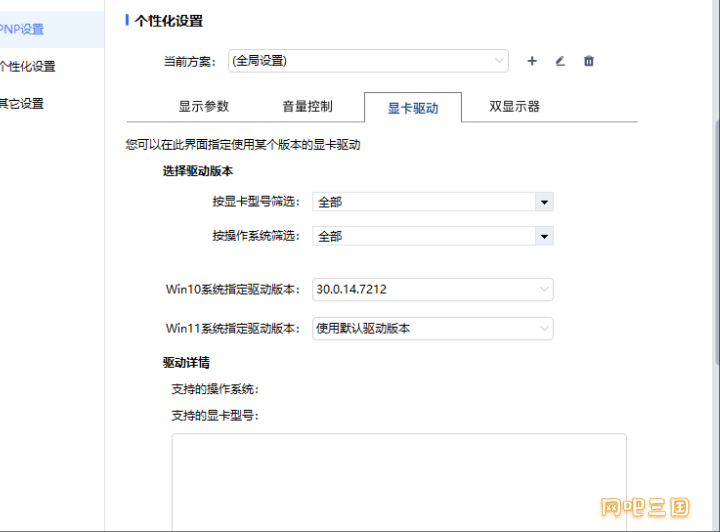Click the chevron at the end of 当前方案 box

point(498,61)
